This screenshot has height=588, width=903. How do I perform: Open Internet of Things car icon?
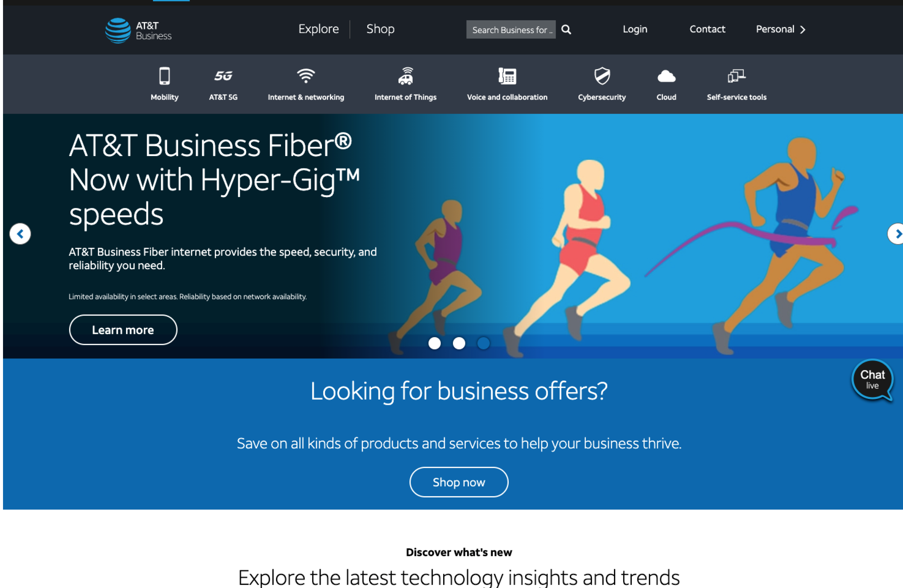point(406,76)
